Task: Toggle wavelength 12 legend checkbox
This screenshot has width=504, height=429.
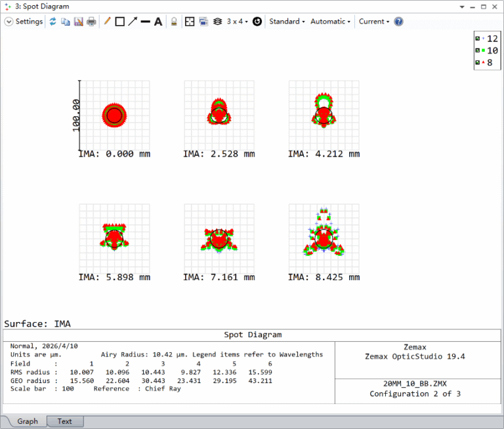Action: point(478,39)
